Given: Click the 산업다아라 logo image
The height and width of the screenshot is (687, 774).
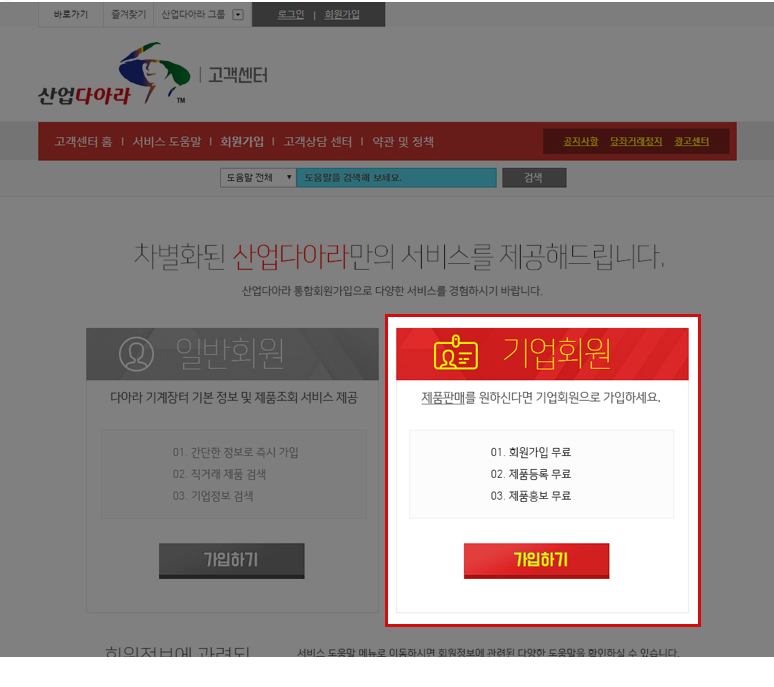Looking at the screenshot, I should click(114, 74).
